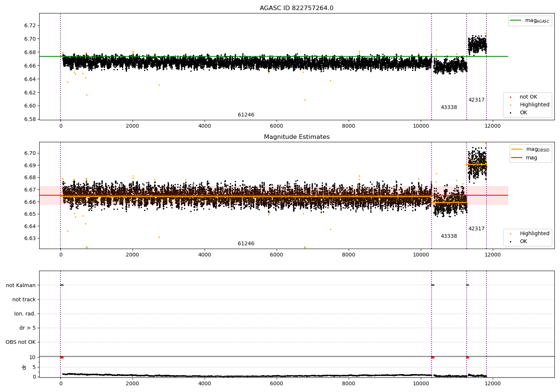Click the 6000 x-axis tick under bottom plot
The image size is (560, 392).
point(277,384)
